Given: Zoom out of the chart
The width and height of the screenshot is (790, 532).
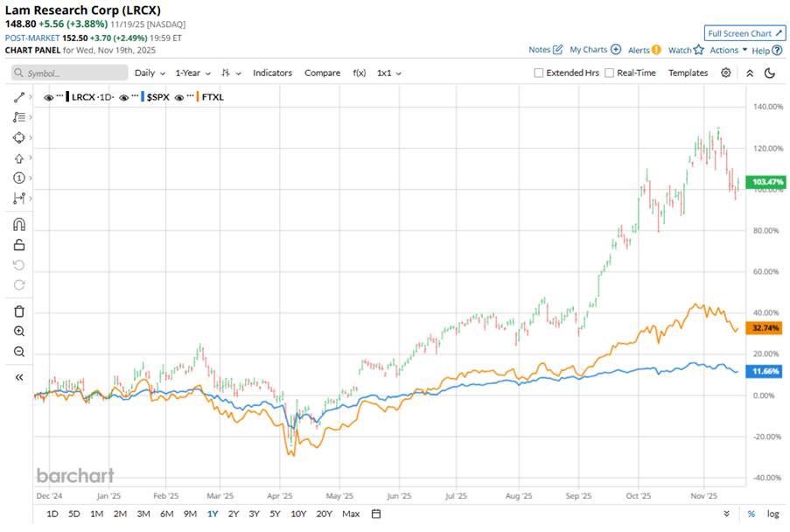Looking at the screenshot, I should click(x=19, y=352).
